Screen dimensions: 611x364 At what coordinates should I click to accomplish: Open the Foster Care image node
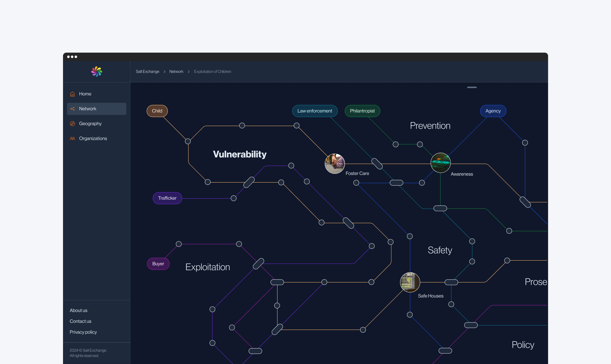[x=335, y=164]
